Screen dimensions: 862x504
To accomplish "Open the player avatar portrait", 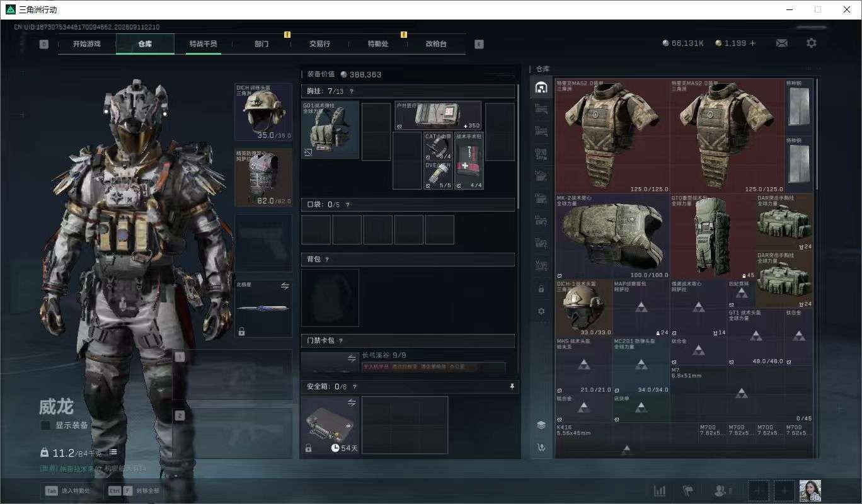I will coord(810,491).
